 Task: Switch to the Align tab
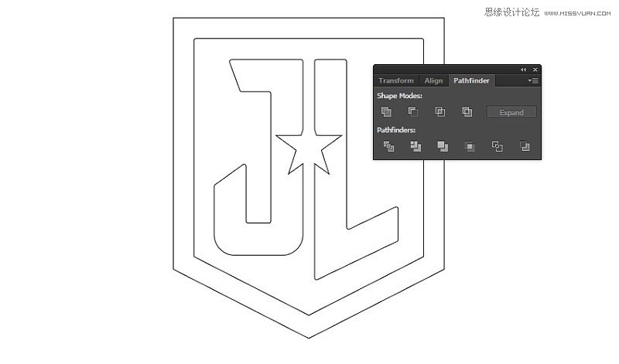433,80
